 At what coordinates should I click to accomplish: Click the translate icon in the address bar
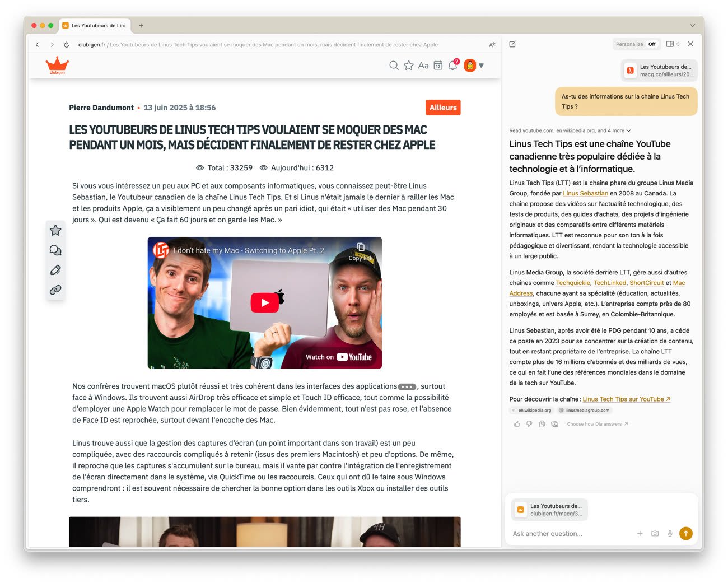click(492, 45)
